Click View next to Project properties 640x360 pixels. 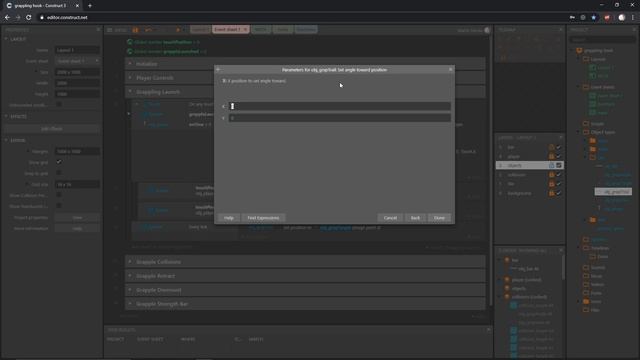pos(78,218)
